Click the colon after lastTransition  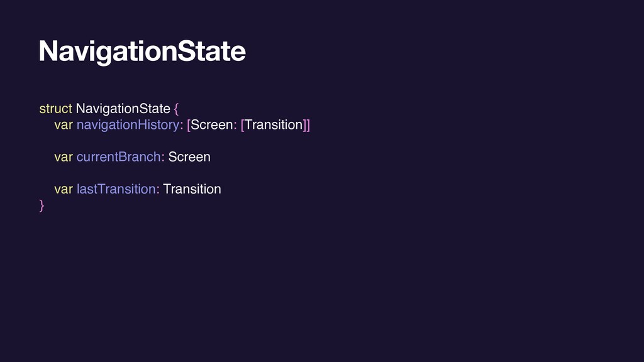158,190
